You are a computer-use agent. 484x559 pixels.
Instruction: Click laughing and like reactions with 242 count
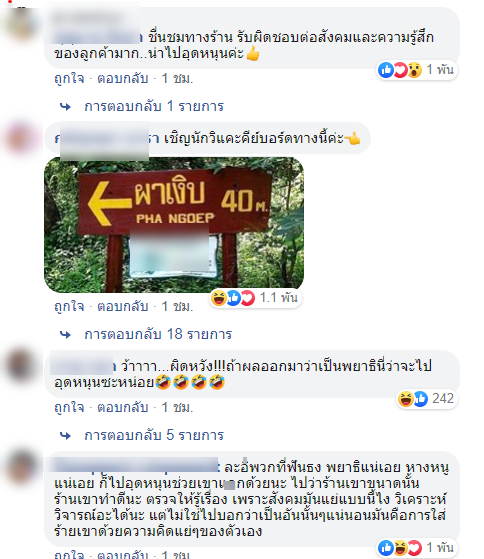tap(427, 399)
